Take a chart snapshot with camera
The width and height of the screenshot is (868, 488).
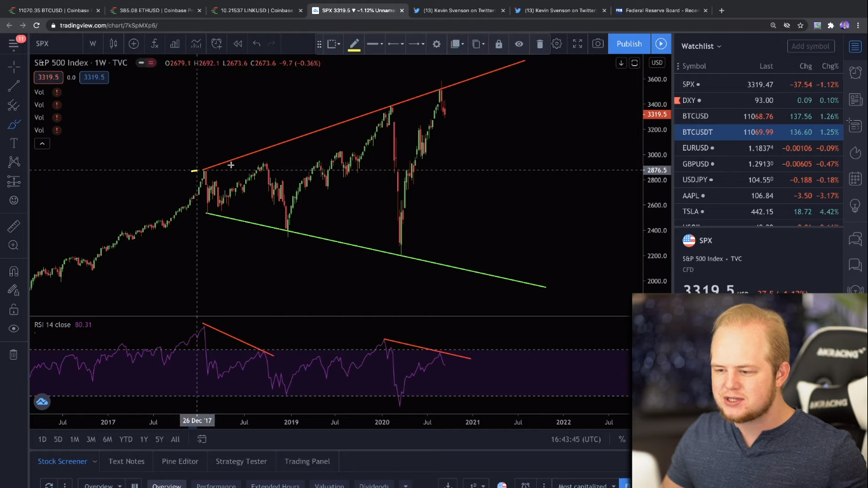598,43
